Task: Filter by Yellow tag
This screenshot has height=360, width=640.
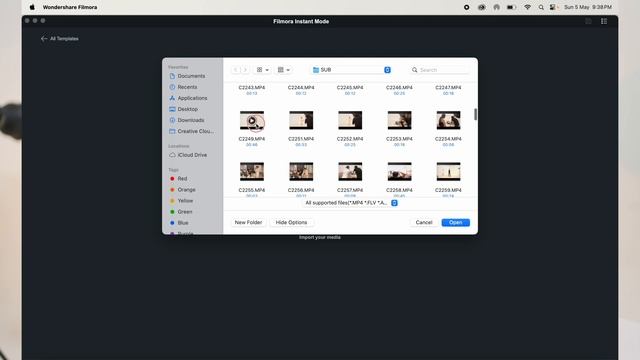Action: tap(181, 200)
